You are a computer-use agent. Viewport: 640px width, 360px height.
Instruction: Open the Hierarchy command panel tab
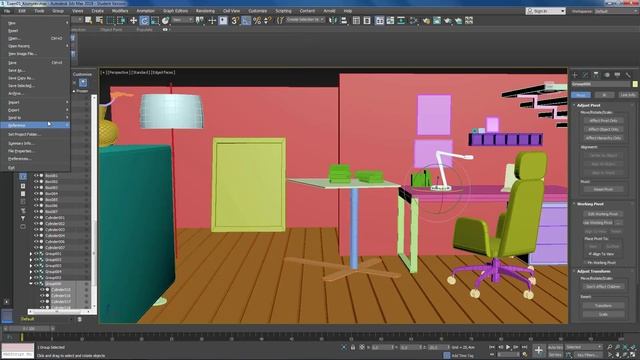point(596,75)
